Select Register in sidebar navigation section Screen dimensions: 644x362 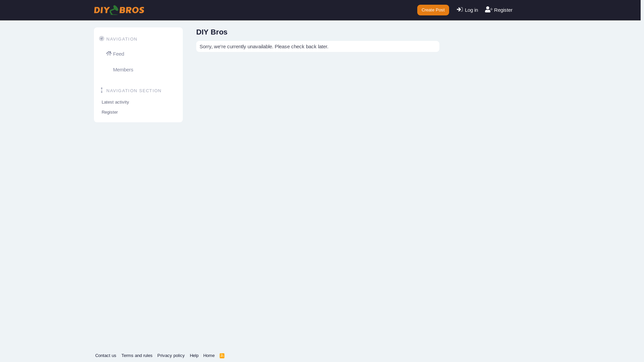coord(110,112)
